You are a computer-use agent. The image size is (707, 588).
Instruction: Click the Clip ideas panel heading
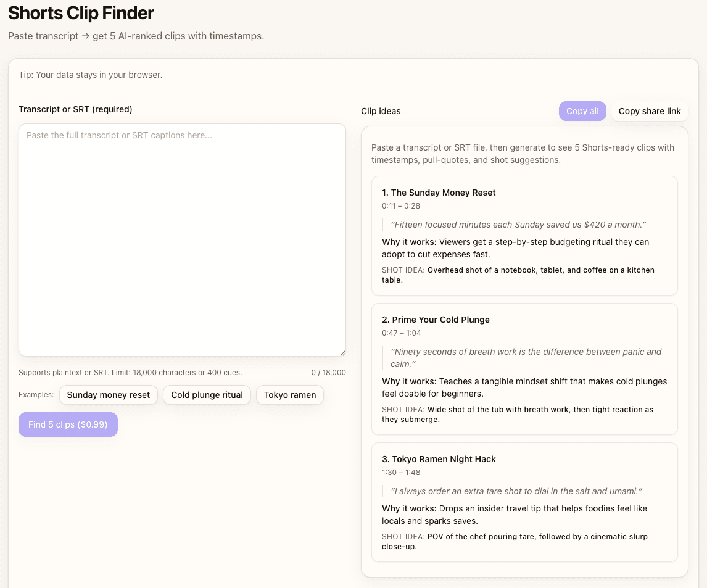(380, 111)
